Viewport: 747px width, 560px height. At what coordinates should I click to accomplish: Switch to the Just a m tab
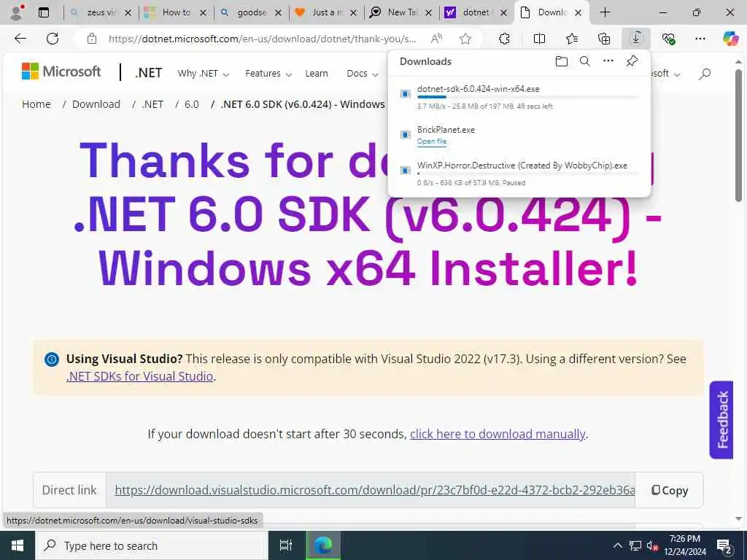[x=326, y=12]
